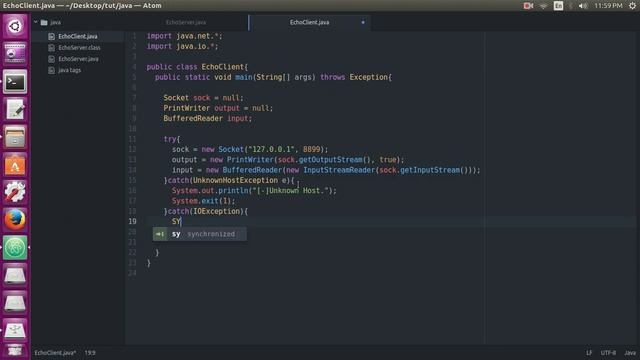Click the 11:59 PM clock in top panel

(x=608, y=6)
